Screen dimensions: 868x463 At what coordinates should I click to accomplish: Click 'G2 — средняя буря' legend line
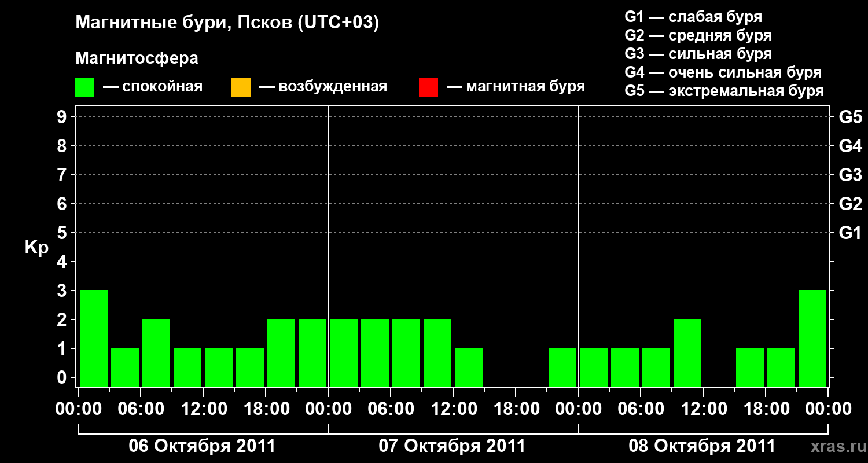pos(698,35)
